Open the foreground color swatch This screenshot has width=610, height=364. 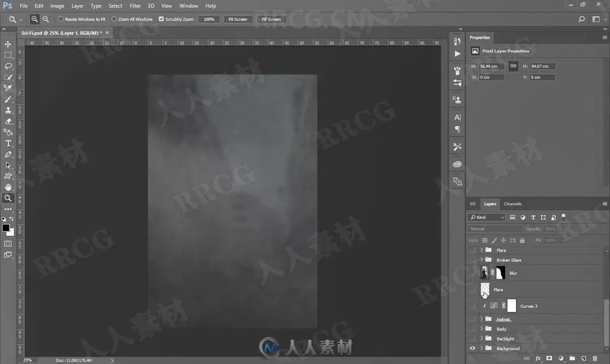6,228
